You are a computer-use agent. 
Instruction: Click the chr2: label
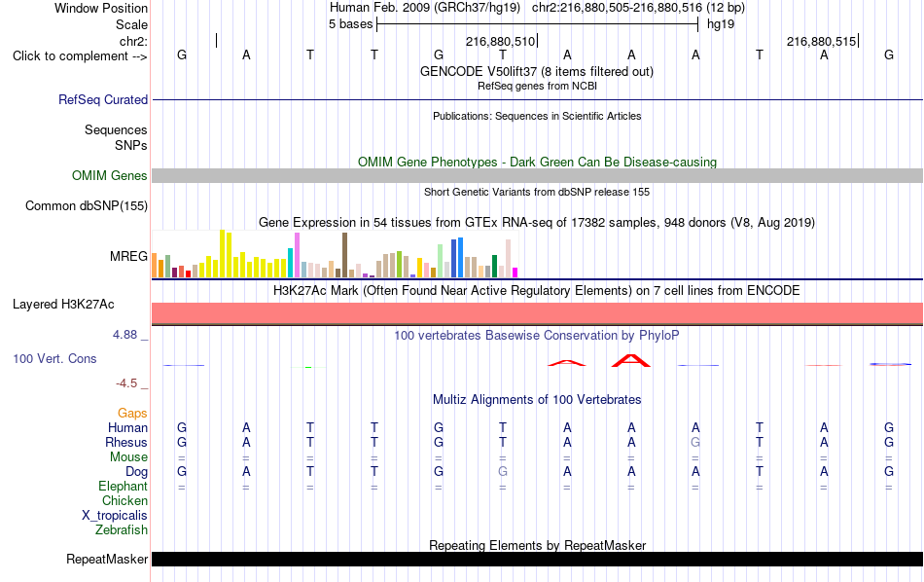pyautogui.click(x=133, y=41)
